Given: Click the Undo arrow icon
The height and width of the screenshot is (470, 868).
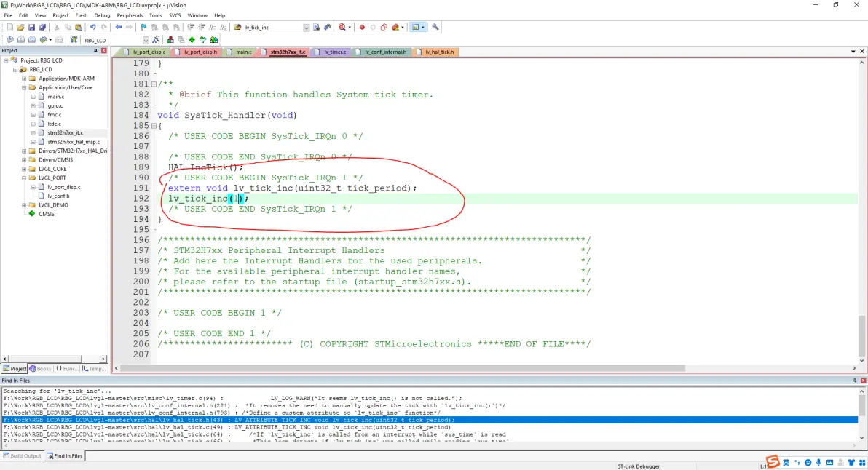Looking at the screenshot, I should pyautogui.click(x=92, y=28).
